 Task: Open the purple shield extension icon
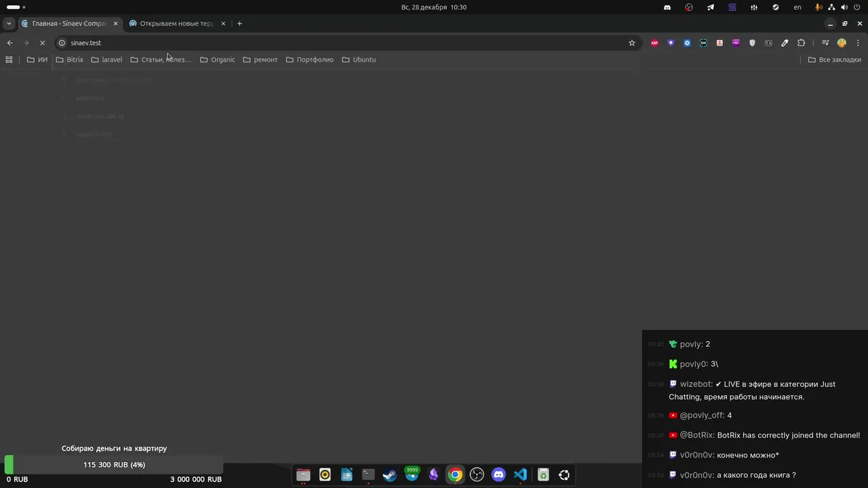(x=671, y=43)
